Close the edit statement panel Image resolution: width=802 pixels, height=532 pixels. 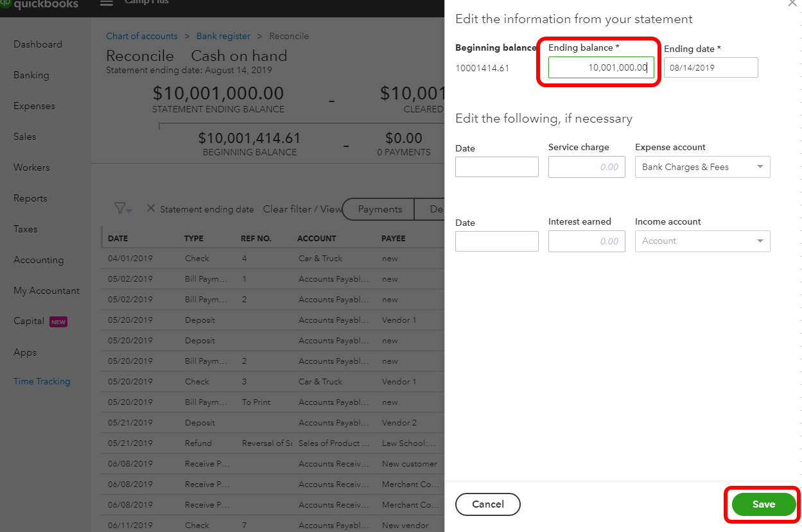(x=791, y=3)
